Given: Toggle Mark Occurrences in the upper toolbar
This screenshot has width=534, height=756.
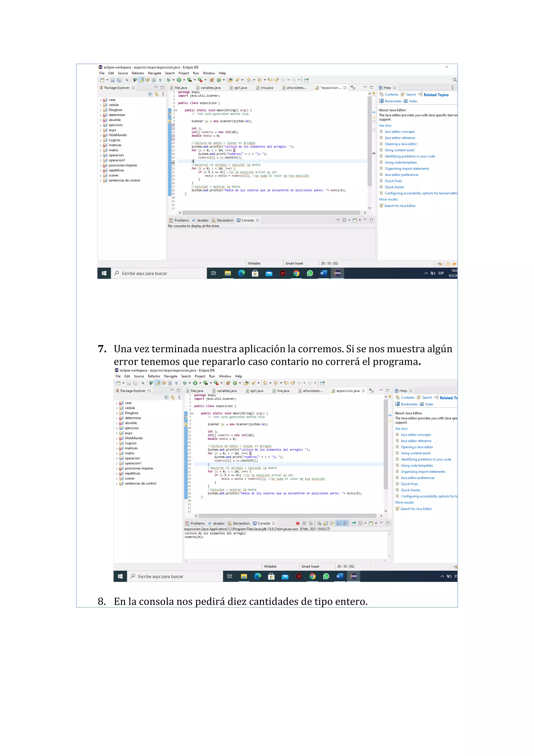Looking at the screenshot, I should point(141,80).
